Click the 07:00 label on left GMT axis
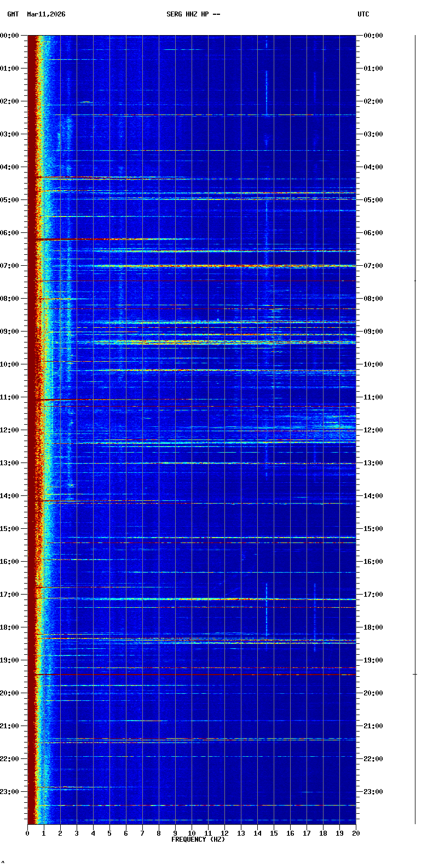439x868 pixels. tap(10, 266)
